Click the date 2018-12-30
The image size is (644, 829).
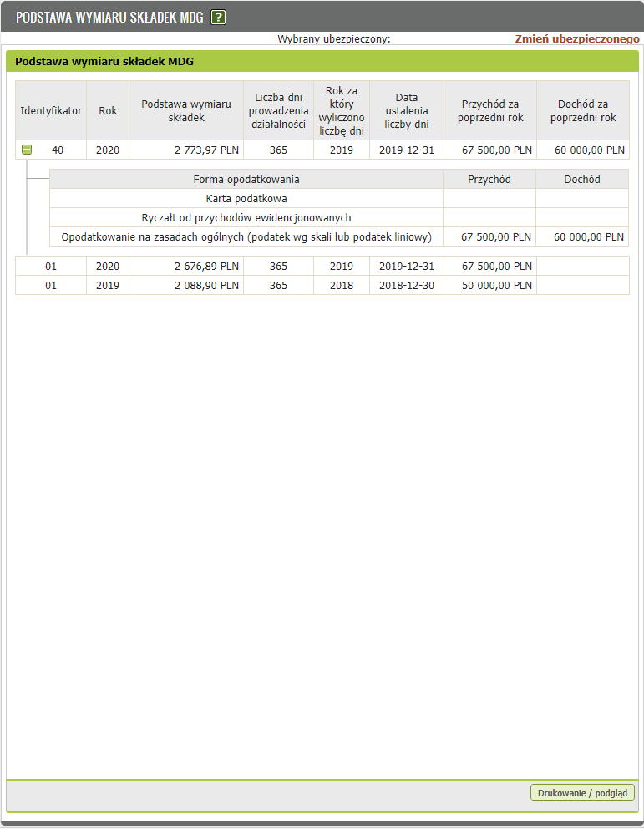[x=407, y=286]
